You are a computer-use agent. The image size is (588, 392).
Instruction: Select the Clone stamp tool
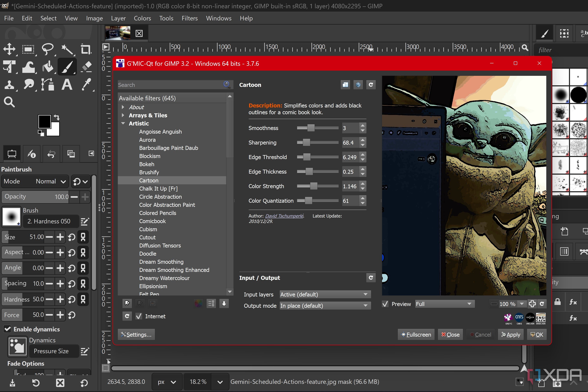10,84
